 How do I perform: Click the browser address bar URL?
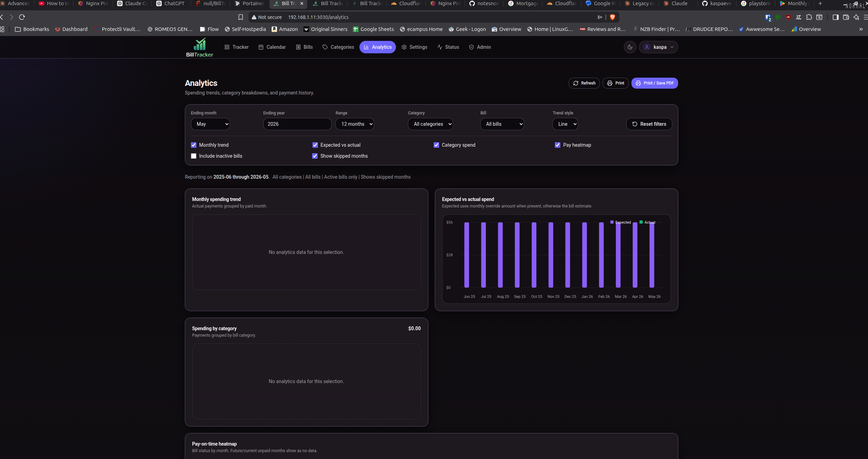[x=318, y=17]
